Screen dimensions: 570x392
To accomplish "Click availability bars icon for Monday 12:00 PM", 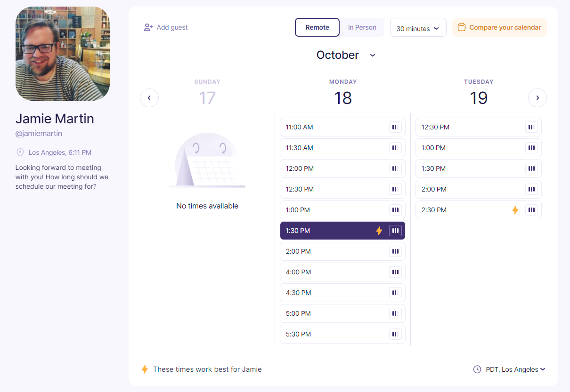I will (395, 168).
